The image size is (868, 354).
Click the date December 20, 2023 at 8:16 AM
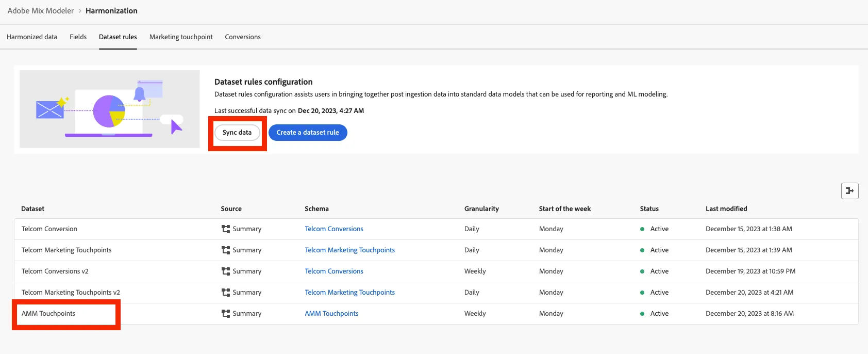(x=749, y=314)
